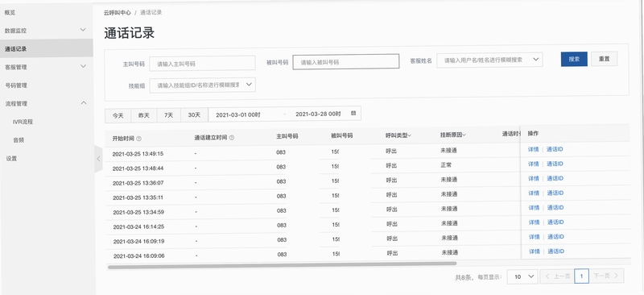The image size is (644, 295).
Task: Click 通话ID for the 13:36:07 call
Action: (555, 179)
